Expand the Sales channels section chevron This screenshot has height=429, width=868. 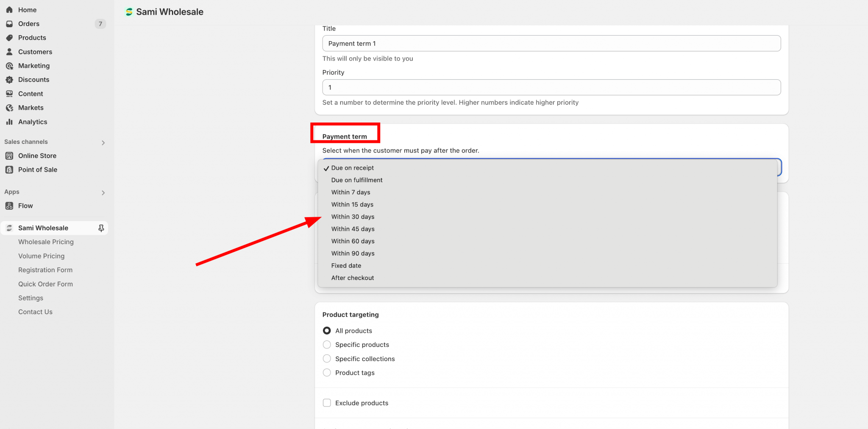[103, 142]
